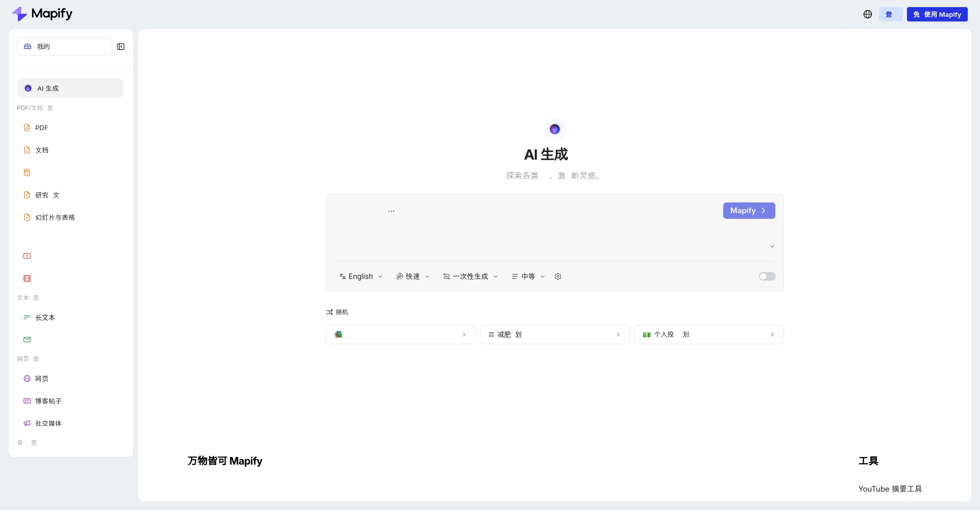Click the globe language icon

[x=868, y=14]
